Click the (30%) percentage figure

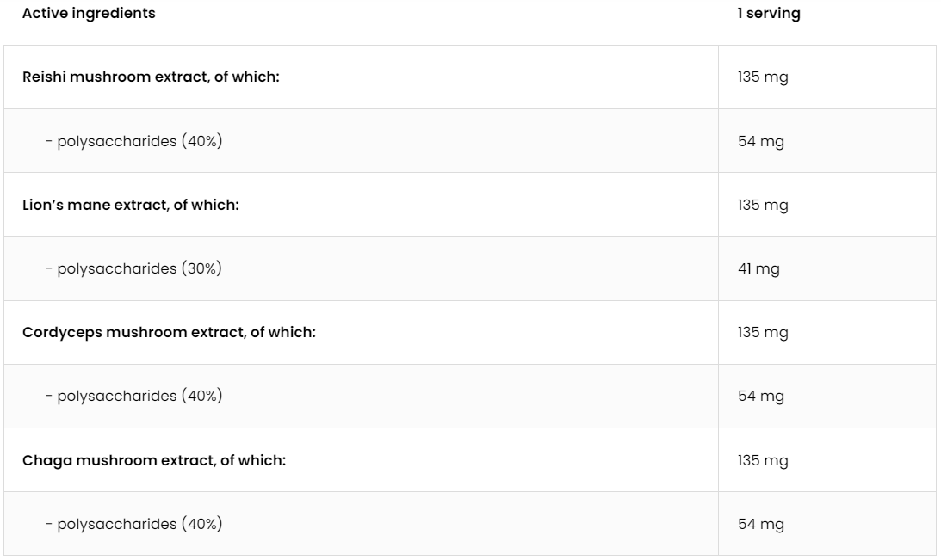[x=201, y=268]
